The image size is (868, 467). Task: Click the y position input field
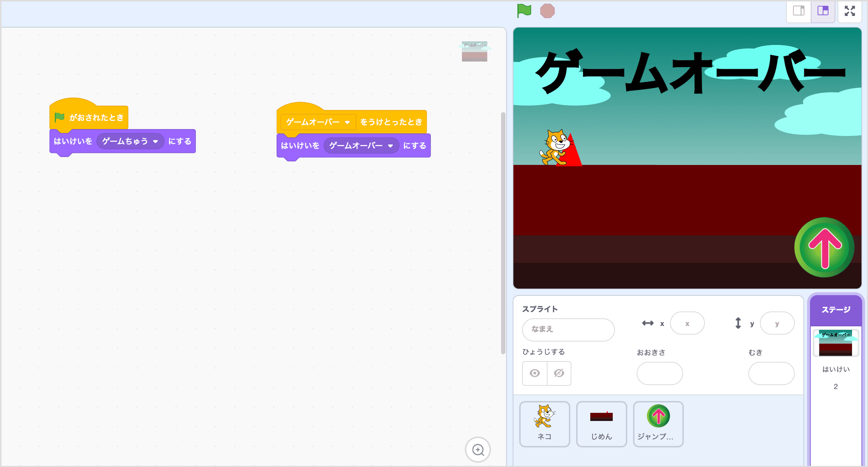(x=777, y=323)
